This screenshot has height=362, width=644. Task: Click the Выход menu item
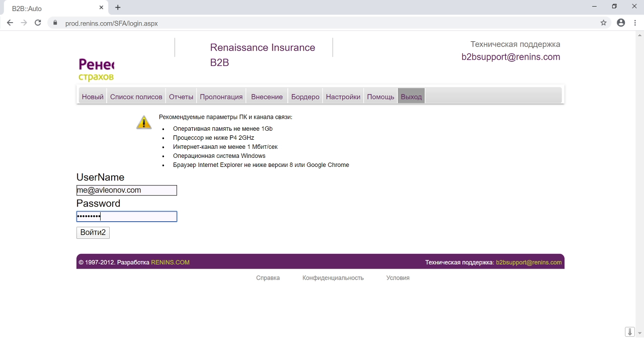pos(411,97)
